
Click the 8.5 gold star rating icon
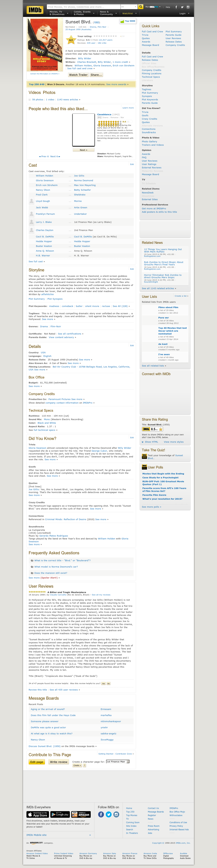click(71, 40)
